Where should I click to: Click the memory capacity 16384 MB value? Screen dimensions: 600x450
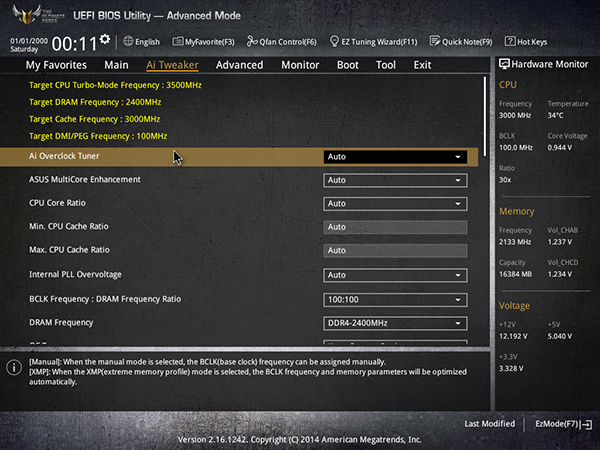tap(515, 274)
